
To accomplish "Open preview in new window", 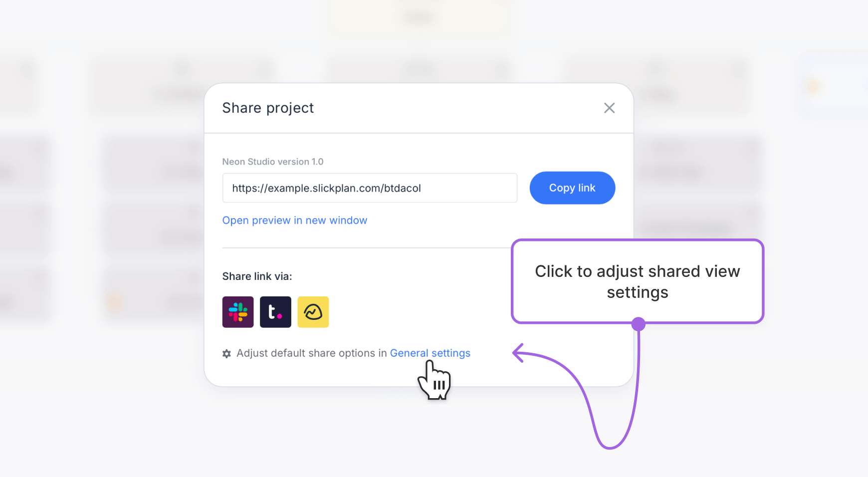I will pos(295,220).
